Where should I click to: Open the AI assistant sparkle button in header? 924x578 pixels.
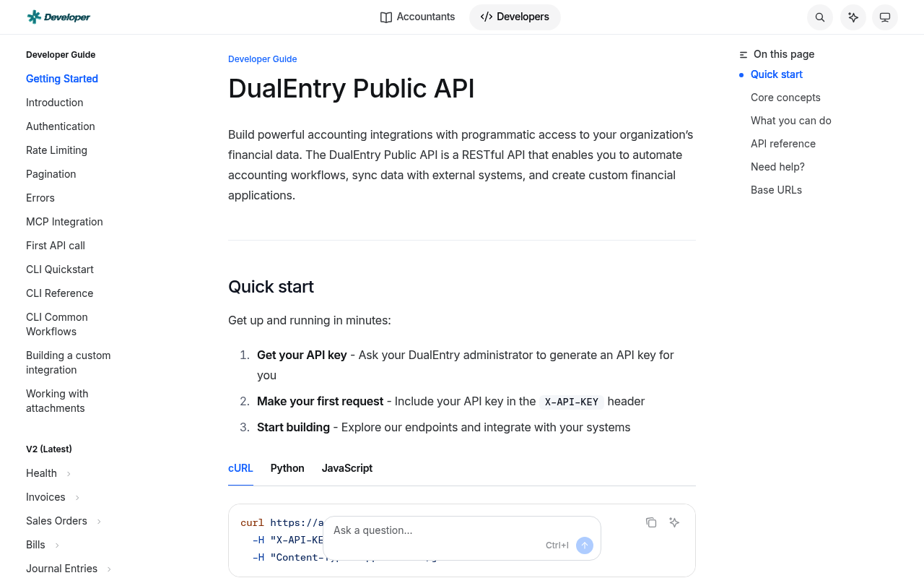pyautogui.click(x=853, y=17)
